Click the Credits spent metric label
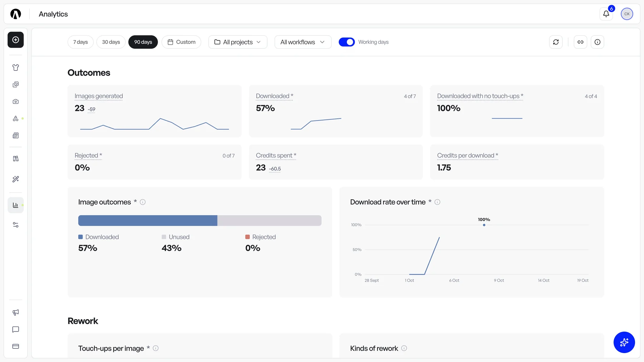 click(x=276, y=156)
